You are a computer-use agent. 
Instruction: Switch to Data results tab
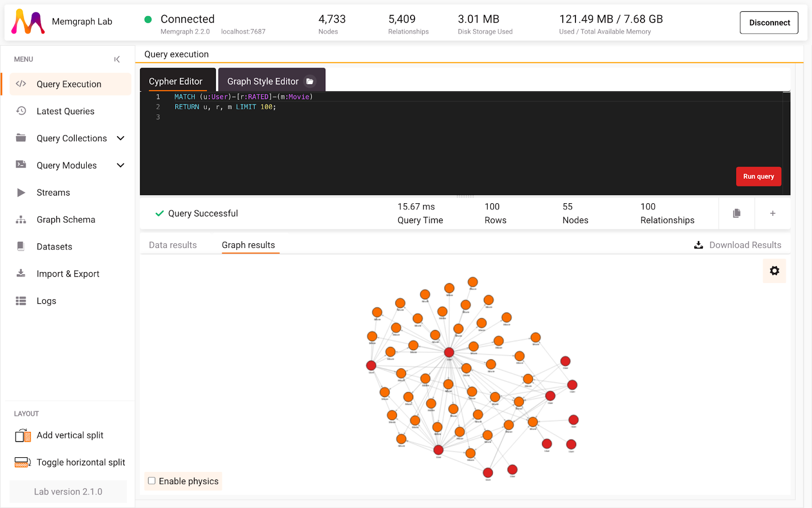173,245
